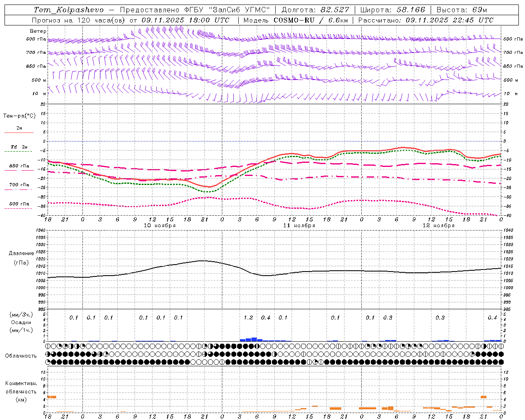Click the Широта: 58.166 value
Viewport: 525px width, 420px height.
pos(393,9)
